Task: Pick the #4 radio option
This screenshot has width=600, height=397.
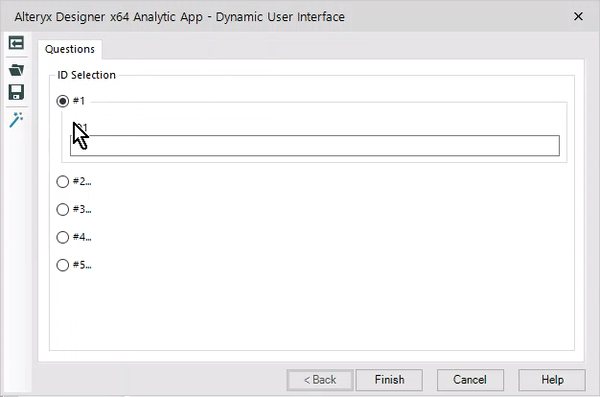Action: [62, 237]
